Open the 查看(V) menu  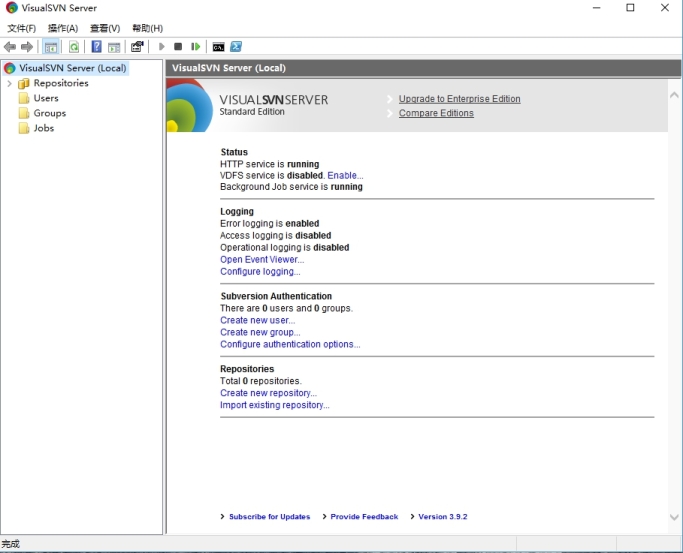coord(105,28)
